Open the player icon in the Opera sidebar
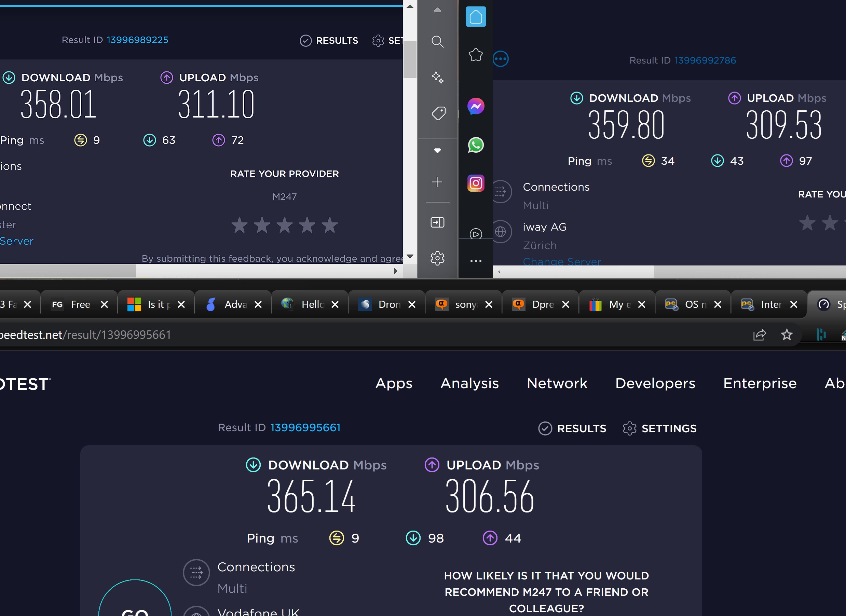 click(476, 234)
